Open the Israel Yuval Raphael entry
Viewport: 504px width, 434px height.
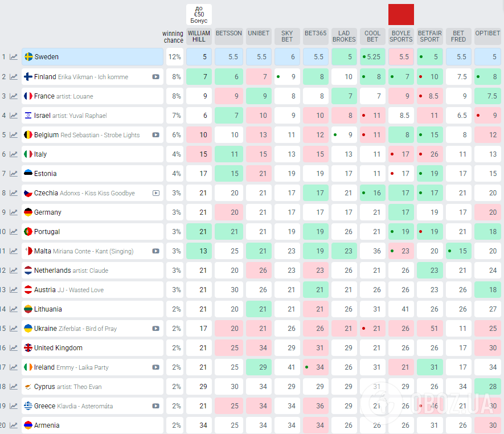[70, 116]
